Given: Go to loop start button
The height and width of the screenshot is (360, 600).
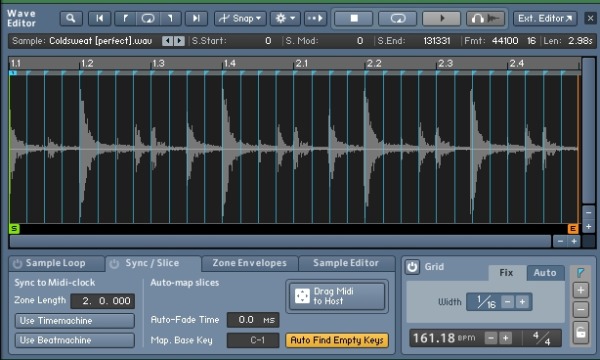Looking at the screenshot, I should point(126,18).
